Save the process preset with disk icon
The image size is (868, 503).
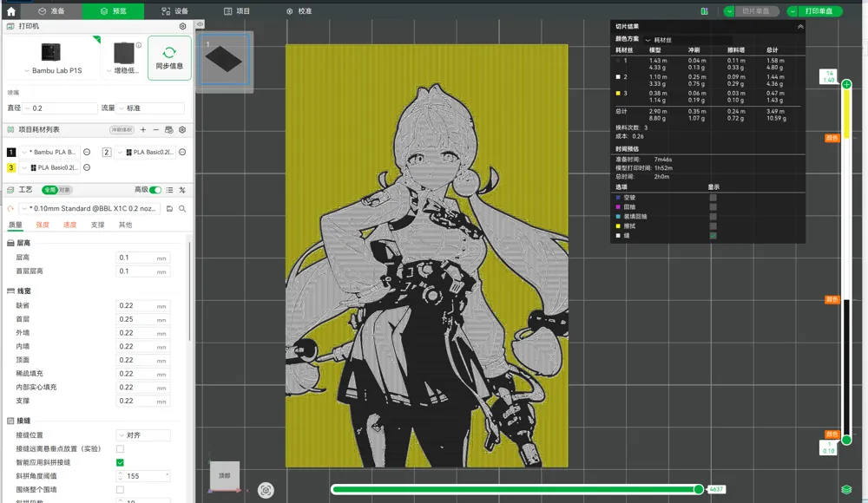(x=169, y=209)
